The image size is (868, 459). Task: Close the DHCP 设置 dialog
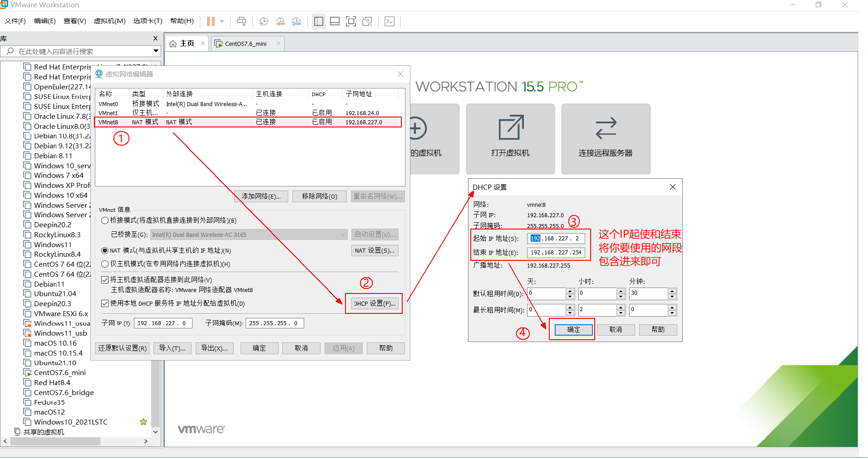click(672, 187)
